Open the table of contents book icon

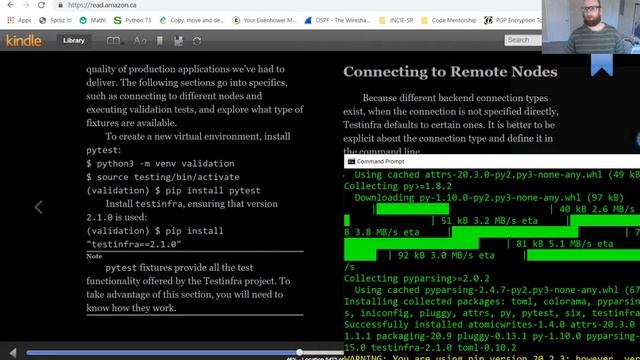[114, 41]
